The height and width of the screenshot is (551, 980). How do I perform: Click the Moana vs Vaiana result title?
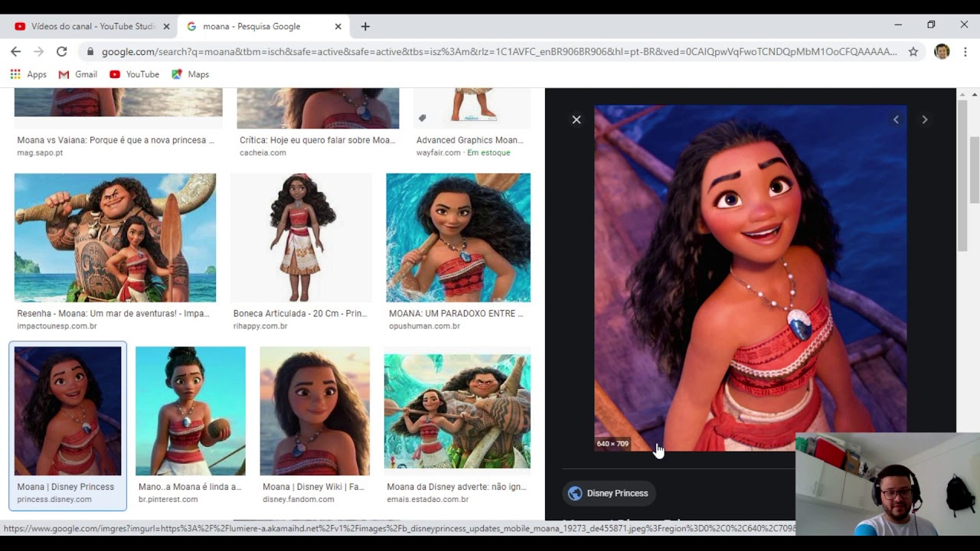pos(116,140)
